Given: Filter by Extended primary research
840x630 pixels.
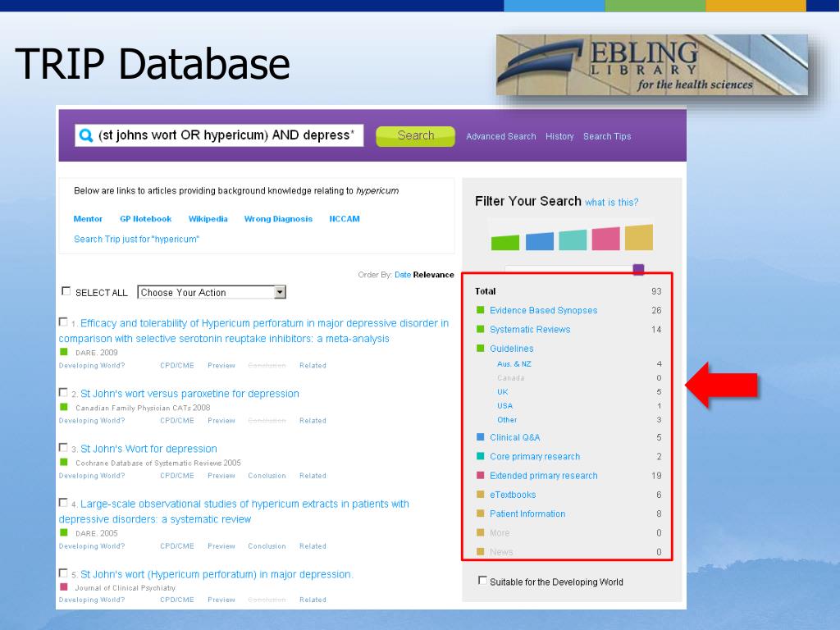Looking at the screenshot, I should pyautogui.click(x=543, y=476).
